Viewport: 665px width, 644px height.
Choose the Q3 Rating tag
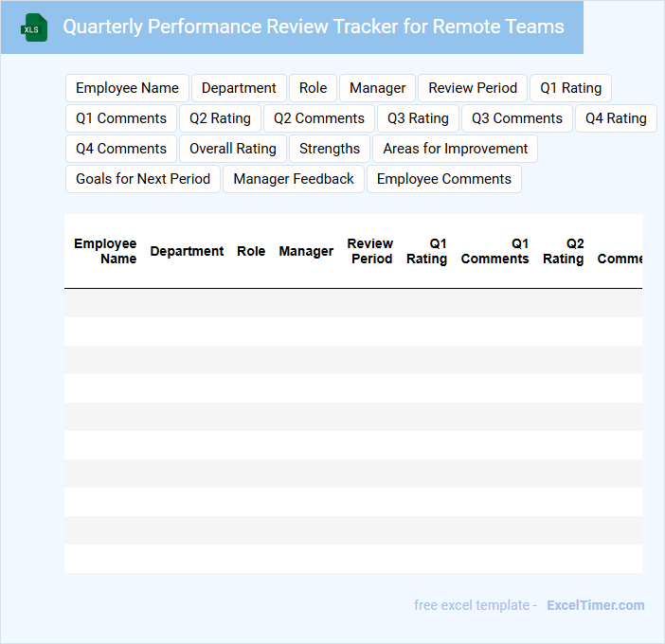(x=418, y=118)
